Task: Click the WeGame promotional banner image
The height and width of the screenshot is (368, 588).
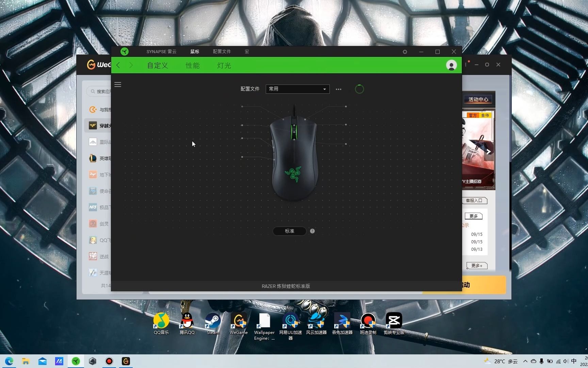Action: [x=478, y=150]
